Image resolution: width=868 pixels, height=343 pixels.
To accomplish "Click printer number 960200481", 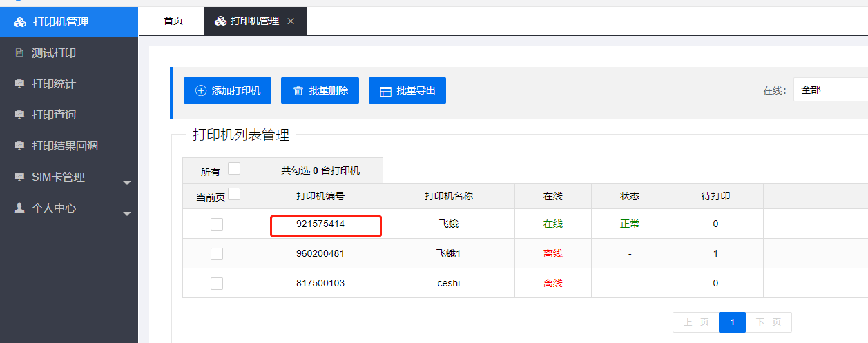I will point(320,253).
